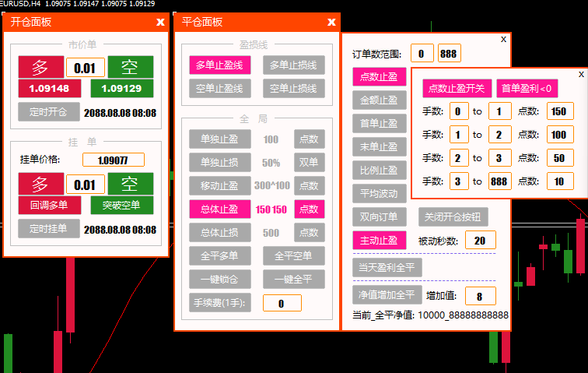588x373 pixels.
Task: Close the 开仓面板 panel
Action: 160,22
